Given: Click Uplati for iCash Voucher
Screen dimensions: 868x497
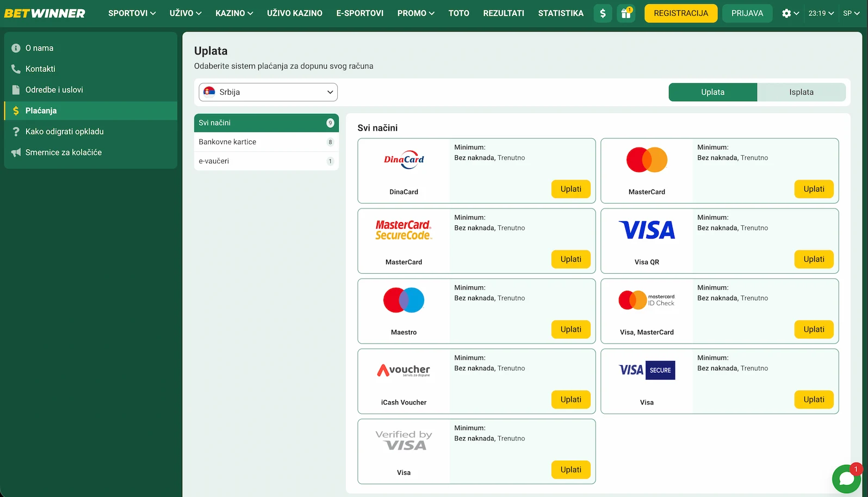Looking at the screenshot, I should (x=571, y=400).
